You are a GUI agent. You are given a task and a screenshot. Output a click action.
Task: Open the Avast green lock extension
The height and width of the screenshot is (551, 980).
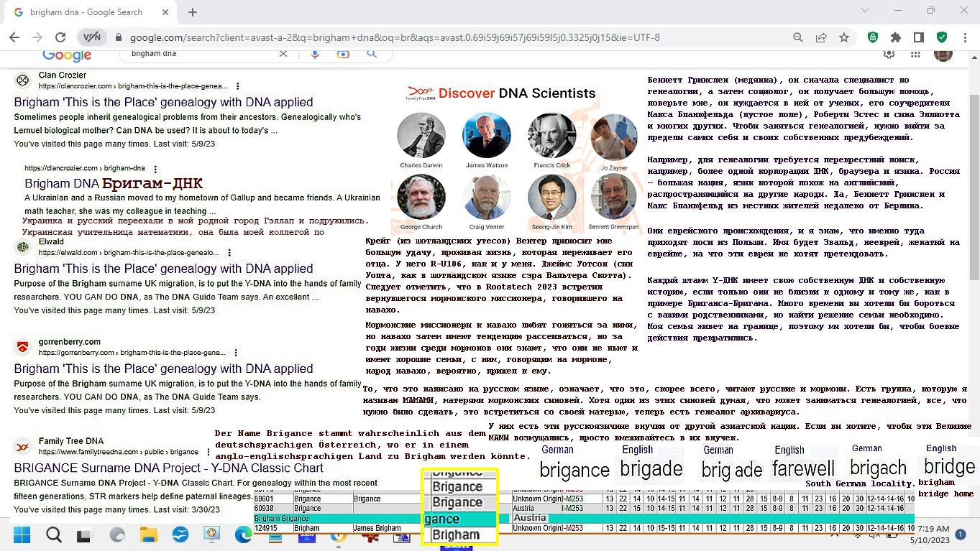pos(873,37)
